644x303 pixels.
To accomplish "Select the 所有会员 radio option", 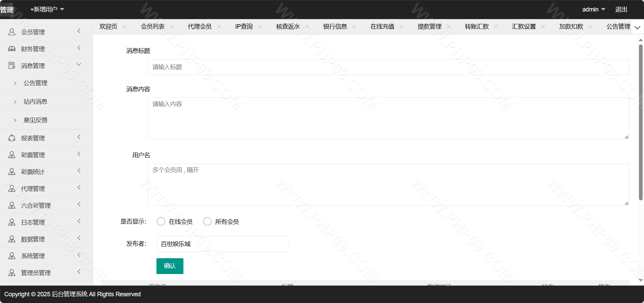I will click(207, 222).
